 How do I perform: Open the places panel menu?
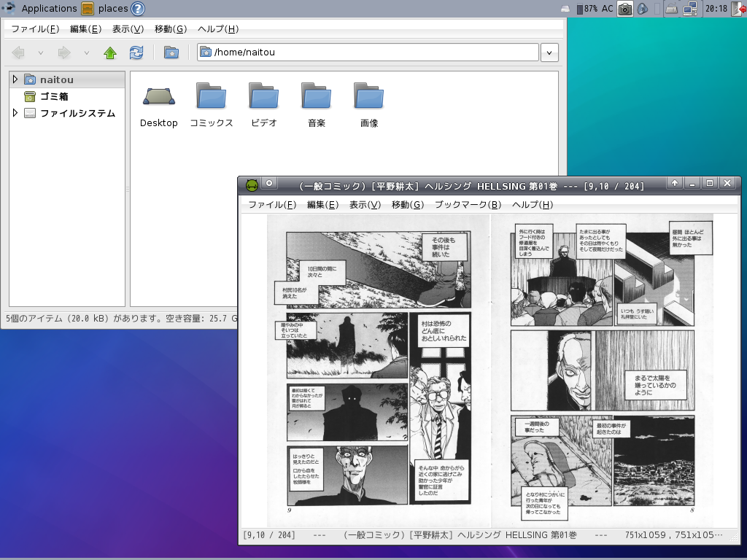(x=113, y=9)
